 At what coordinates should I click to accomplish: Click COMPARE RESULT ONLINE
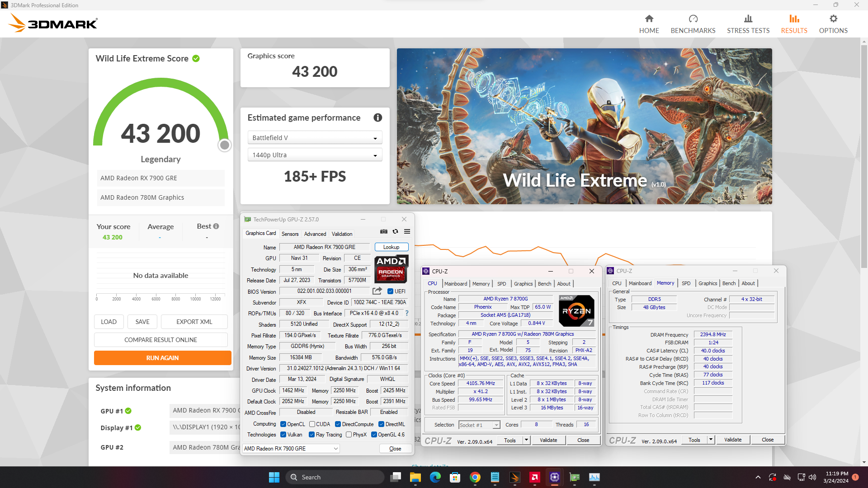(160, 340)
